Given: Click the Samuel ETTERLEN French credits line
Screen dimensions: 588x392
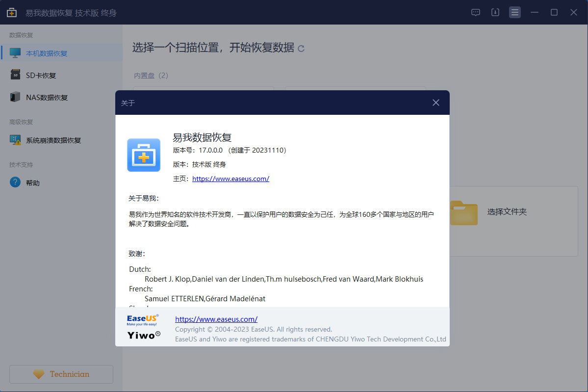Looking at the screenshot, I should tap(205, 299).
